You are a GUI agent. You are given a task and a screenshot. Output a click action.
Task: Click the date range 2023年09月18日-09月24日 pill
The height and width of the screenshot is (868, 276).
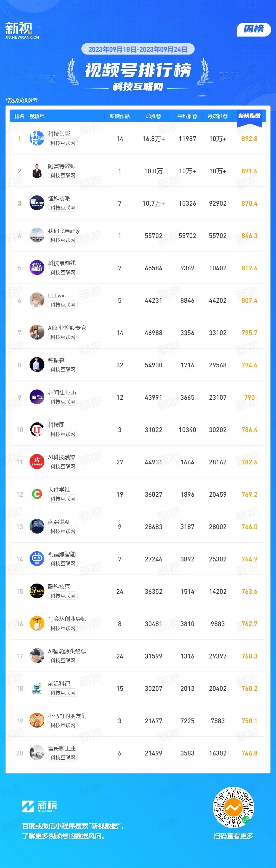coord(138,49)
